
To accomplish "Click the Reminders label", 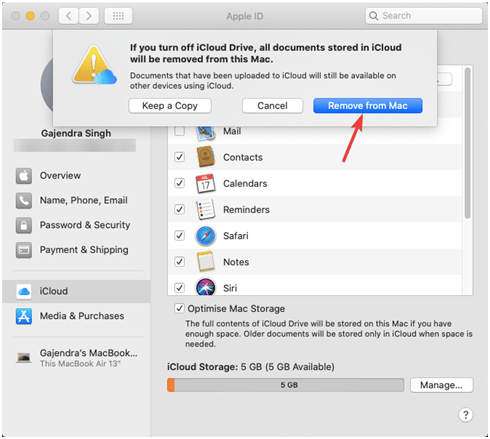I will tap(246, 210).
